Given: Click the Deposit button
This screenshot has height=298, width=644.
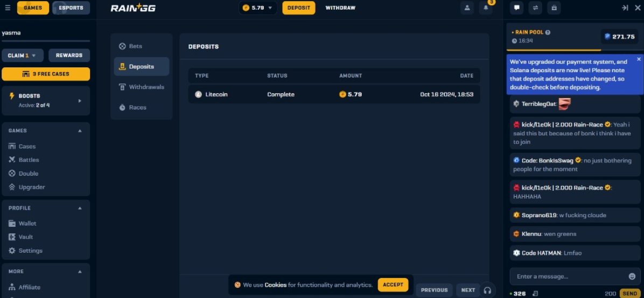Looking at the screenshot, I should point(299,8).
